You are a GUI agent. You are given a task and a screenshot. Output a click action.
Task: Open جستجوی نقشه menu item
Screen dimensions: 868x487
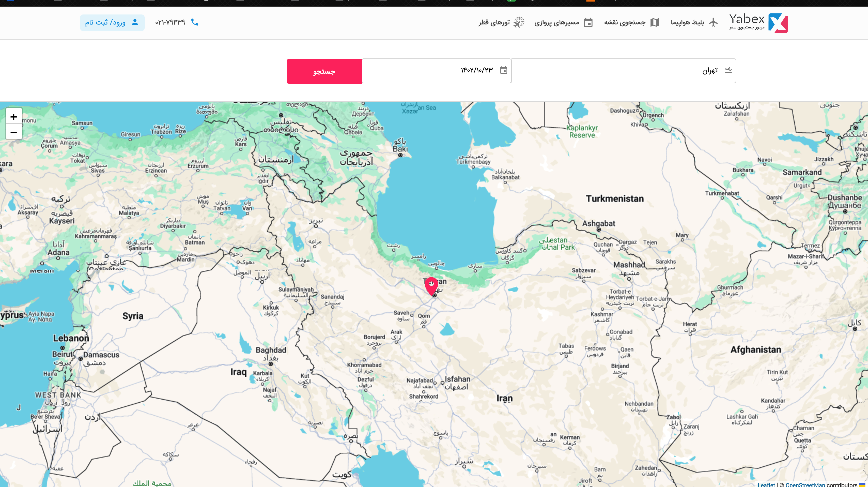coord(624,22)
